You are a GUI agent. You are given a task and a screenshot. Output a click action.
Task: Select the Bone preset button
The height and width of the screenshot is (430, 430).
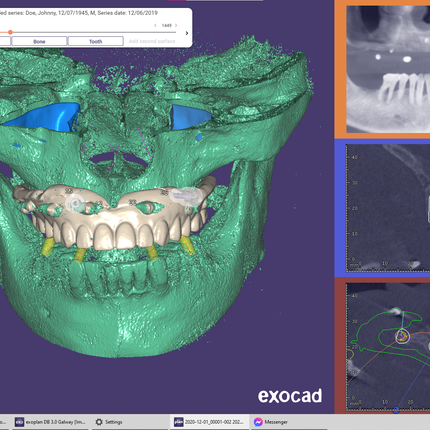coord(39,41)
